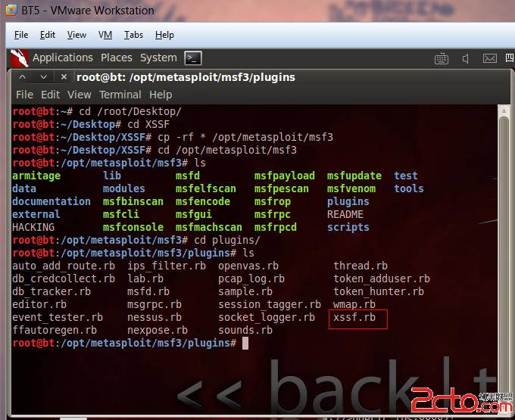
Task: Click the HACKING file name
Action: (x=33, y=227)
